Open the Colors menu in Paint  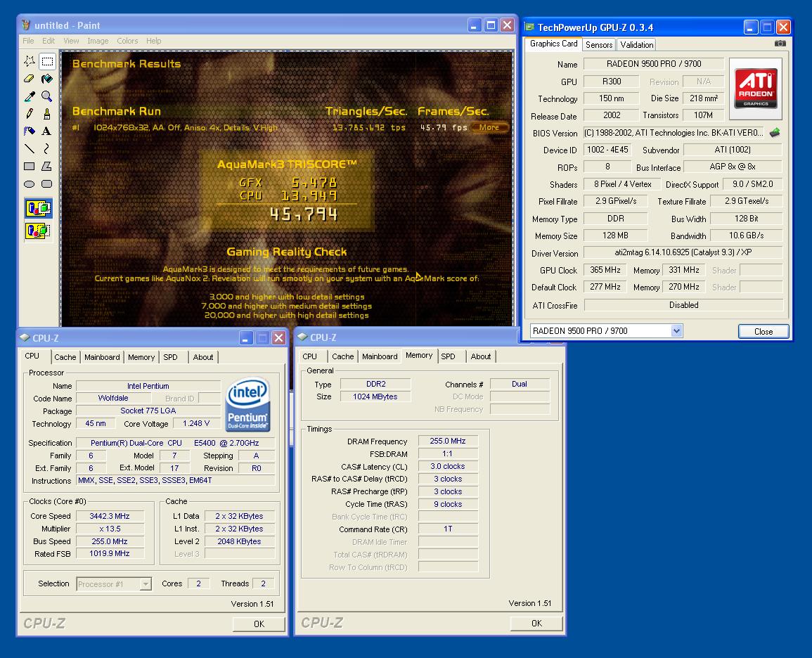pos(127,41)
